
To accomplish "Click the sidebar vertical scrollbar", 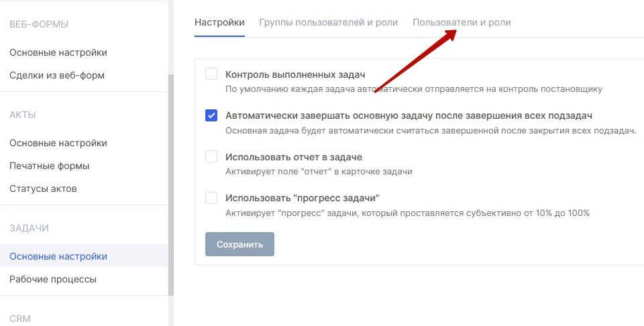I will coord(171,184).
